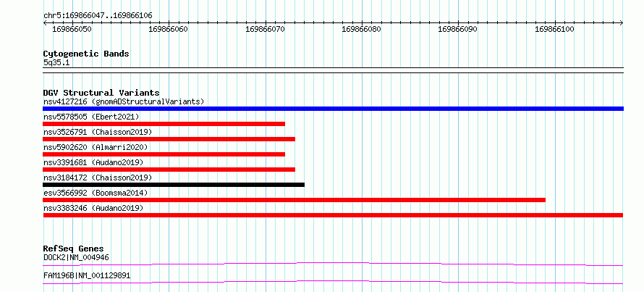This screenshot has height=292, width=644.
Task: Click the blue nsv4127216 variant bar
Action: (333, 109)
